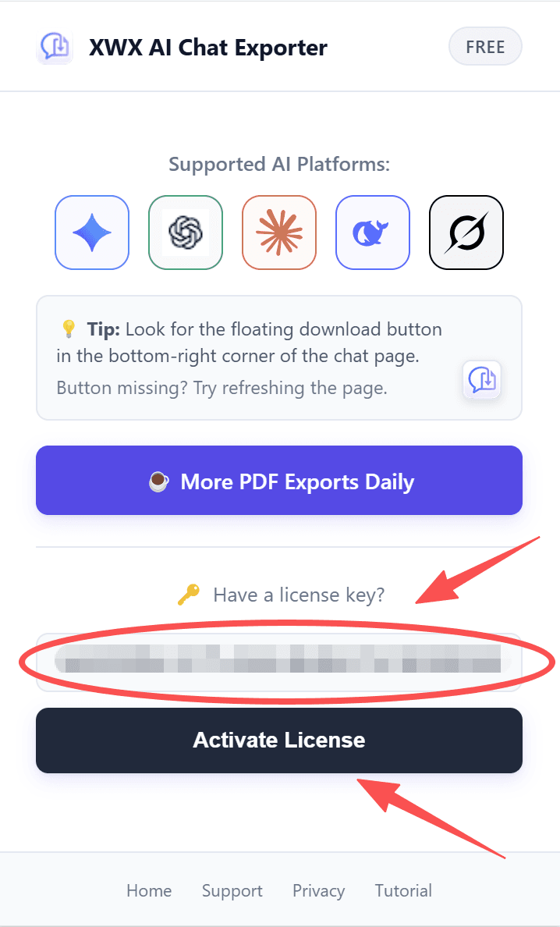Open the Home footer link

[149, 890]
